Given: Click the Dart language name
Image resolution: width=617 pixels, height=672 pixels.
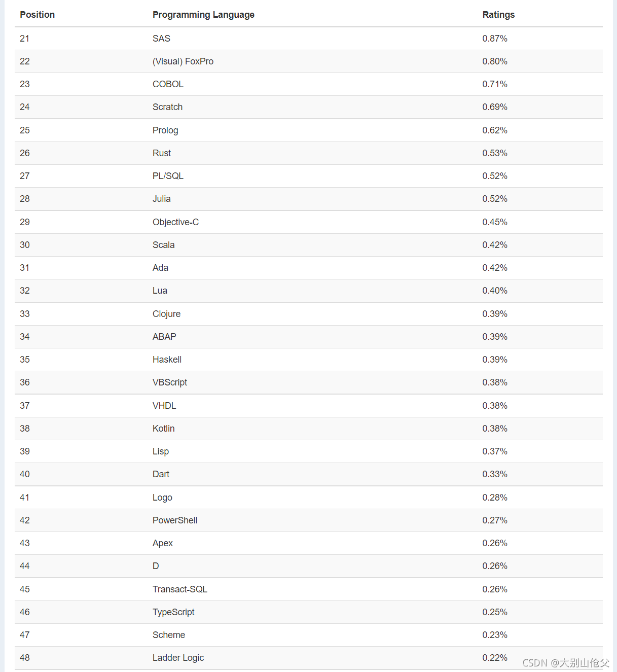Looking at the screenshot, I should pos(161,474).
